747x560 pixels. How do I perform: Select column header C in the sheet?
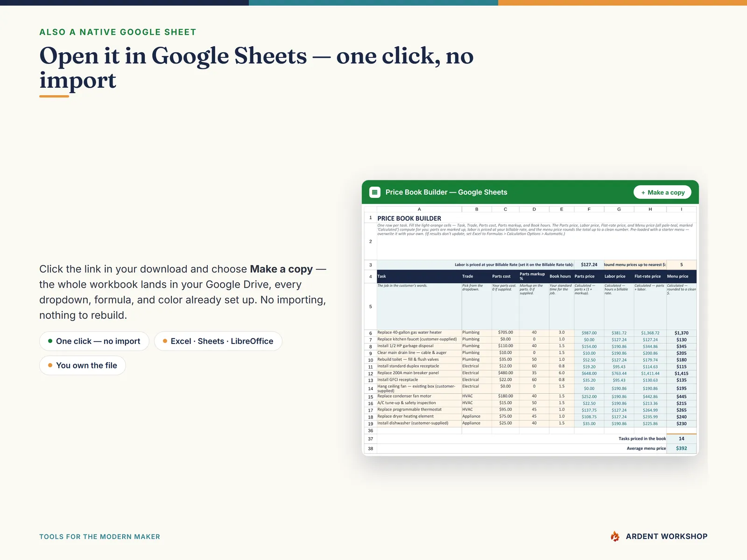[505, 209]
